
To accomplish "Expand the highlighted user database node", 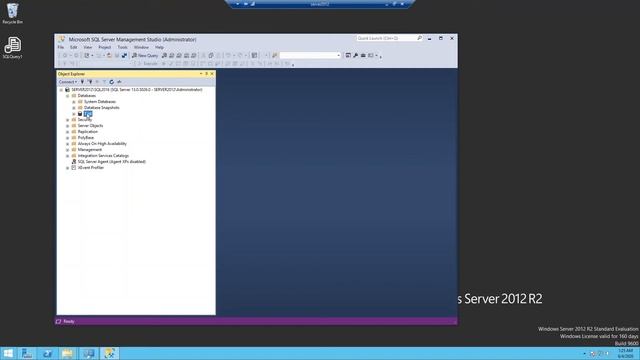I will click(74, 114).
